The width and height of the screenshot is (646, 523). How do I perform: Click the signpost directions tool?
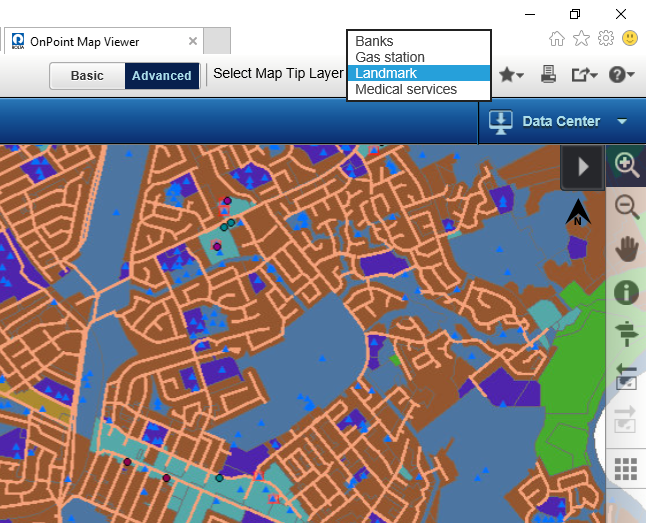[627, 333]
